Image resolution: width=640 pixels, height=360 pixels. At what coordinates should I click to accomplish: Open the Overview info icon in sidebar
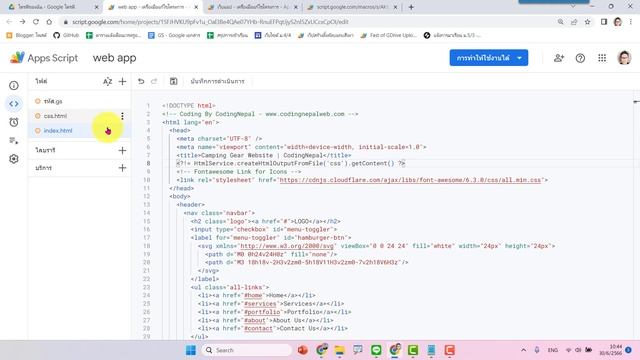14,85
